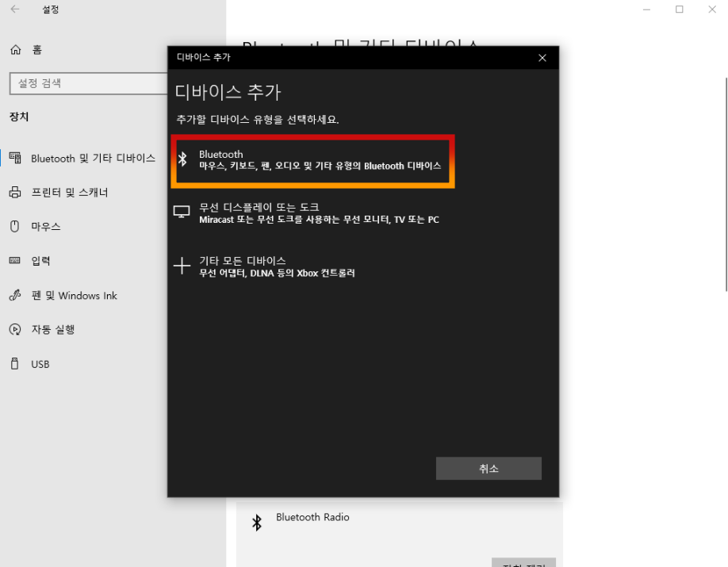
Task: Click the home icon in sidebar
Action: coord(16,50)
